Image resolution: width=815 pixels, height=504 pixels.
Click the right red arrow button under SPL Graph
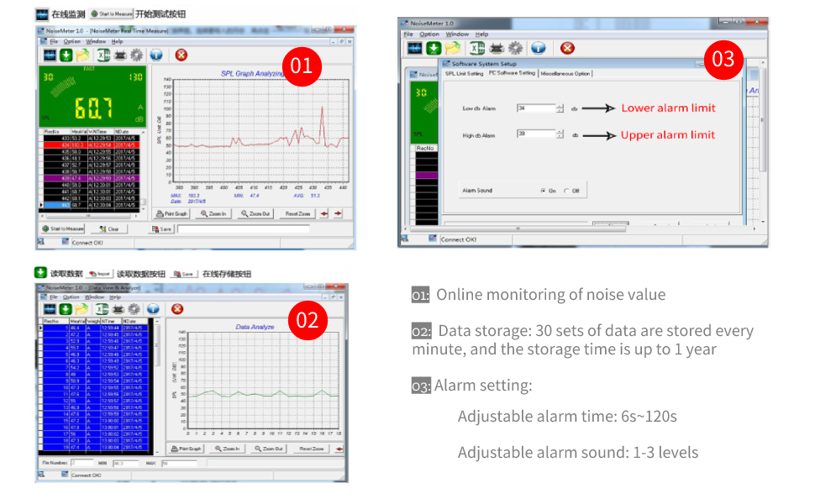coord(338,213)
